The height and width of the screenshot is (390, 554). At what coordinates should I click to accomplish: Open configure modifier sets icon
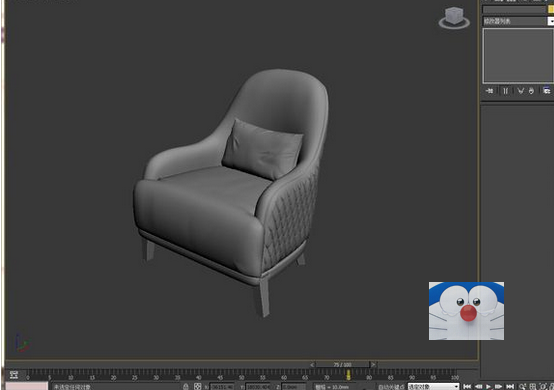point(547,91)
